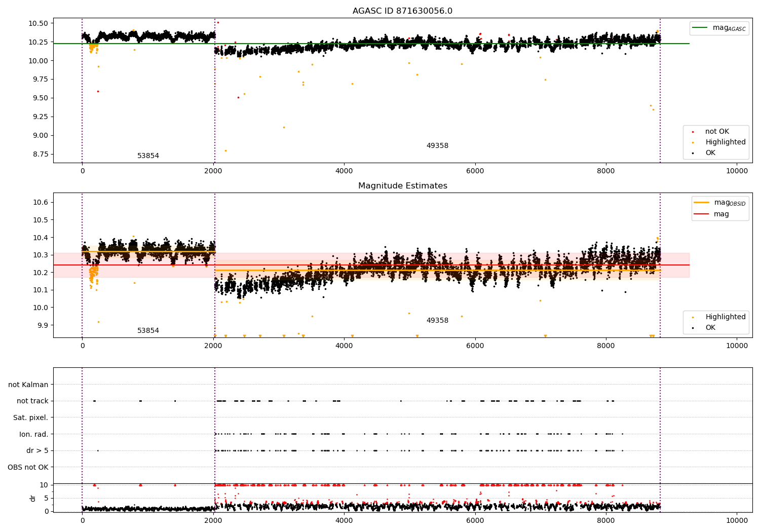Click the 'Magnitude Estimates' plot title

click(402, 186)
